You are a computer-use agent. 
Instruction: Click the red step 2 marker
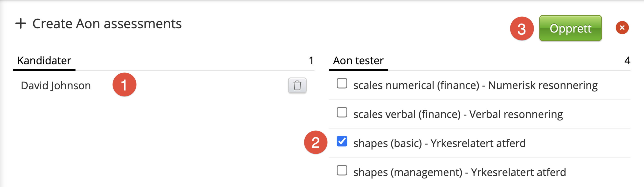[315, 142]
